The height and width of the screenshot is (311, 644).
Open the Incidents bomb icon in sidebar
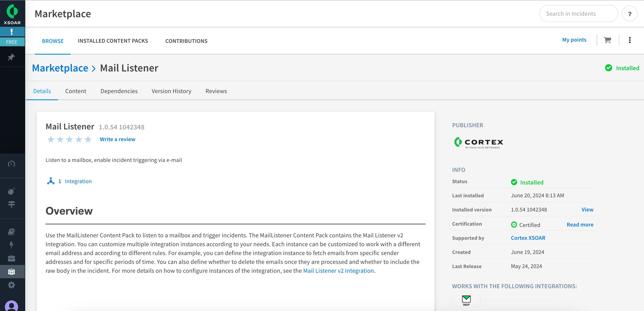11,191
